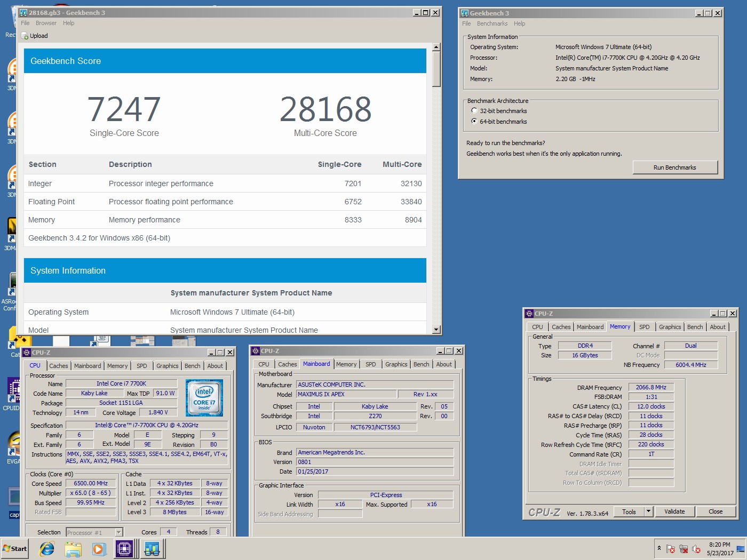Click the network status tray icon

click(x=684, y=549)
